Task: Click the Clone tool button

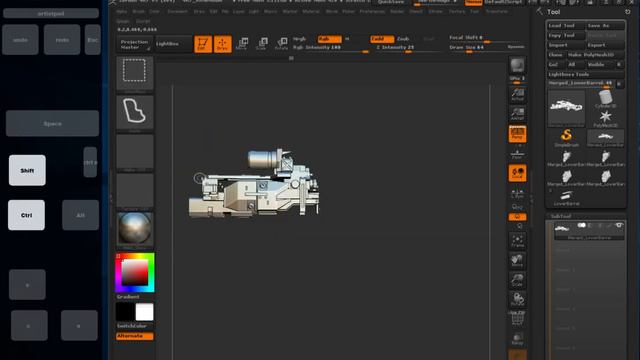Action: click(x=556, y=55)
